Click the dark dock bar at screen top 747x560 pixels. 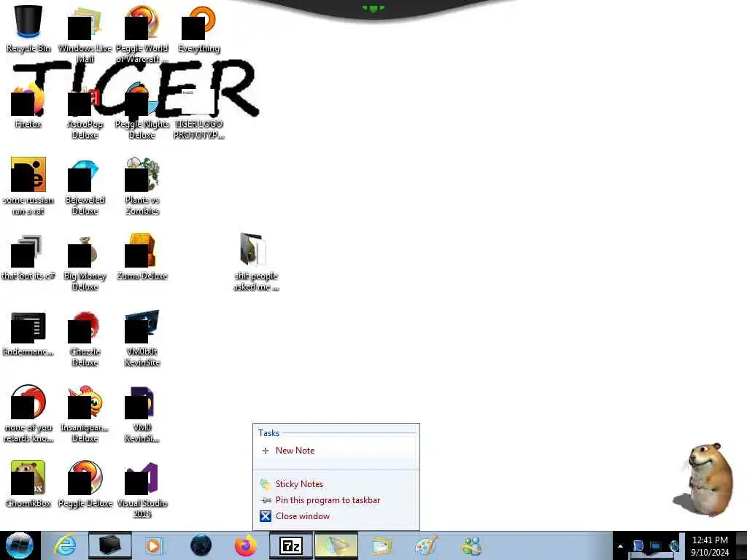click(373, 9)
